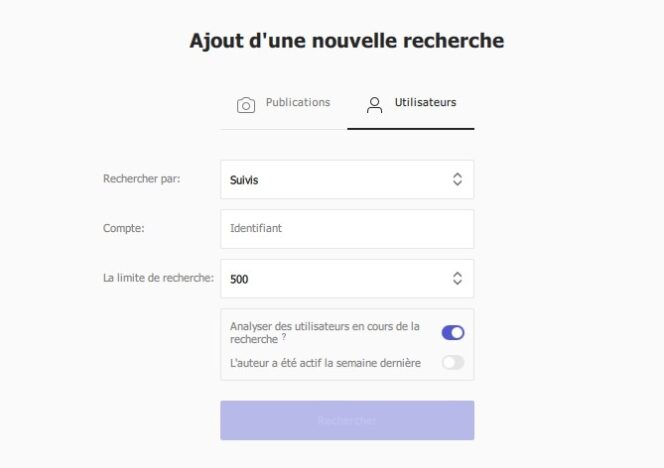The image size is (664, 468).
Task: Click the question mark help icon
Action: [x=284, y=337]
